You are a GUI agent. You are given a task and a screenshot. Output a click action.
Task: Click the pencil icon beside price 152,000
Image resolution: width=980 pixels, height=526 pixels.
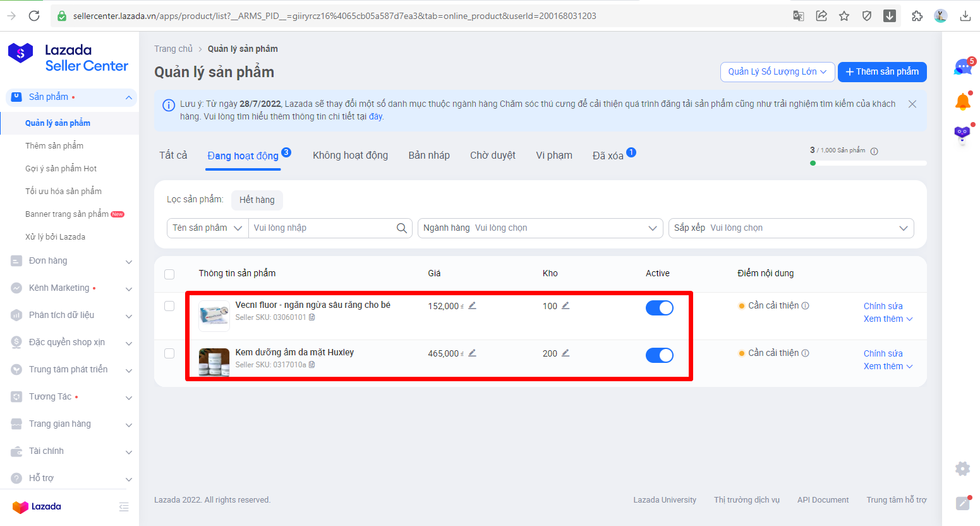[x=472, y=306]
